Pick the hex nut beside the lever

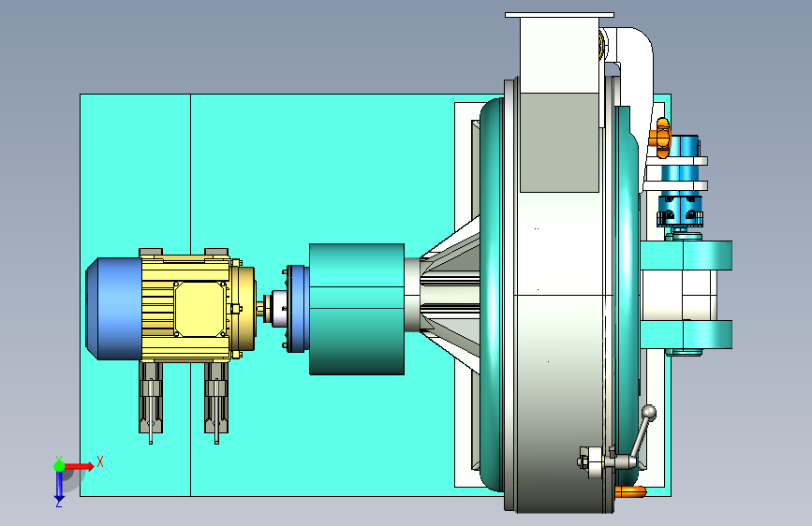583,460
